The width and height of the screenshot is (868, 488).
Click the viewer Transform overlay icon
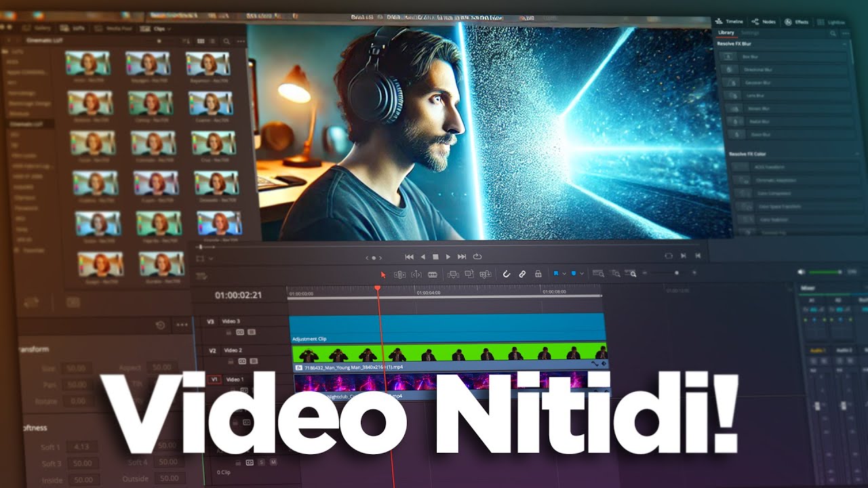tap(200, 258)
